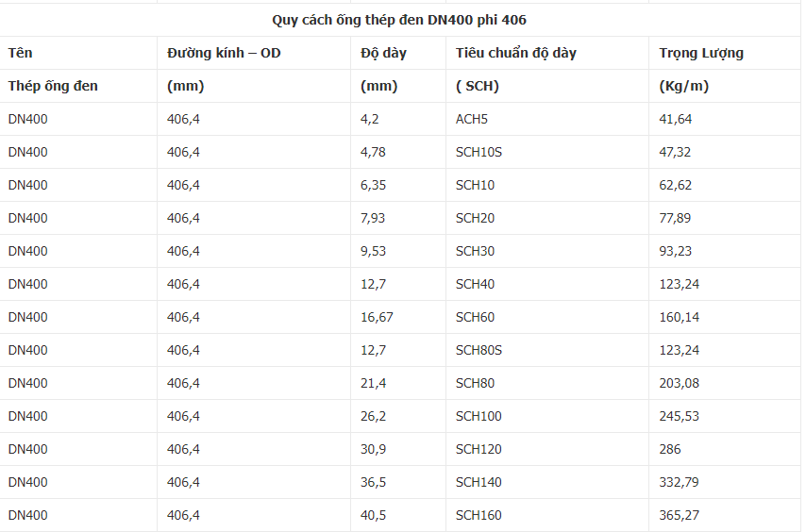The image size is (806, 532).
Task: Click the "Độ dày" column header
Action: 383,53
